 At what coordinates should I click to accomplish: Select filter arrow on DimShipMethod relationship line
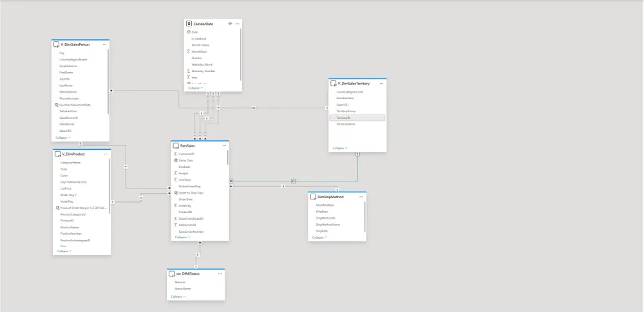[x=283, y=187]
